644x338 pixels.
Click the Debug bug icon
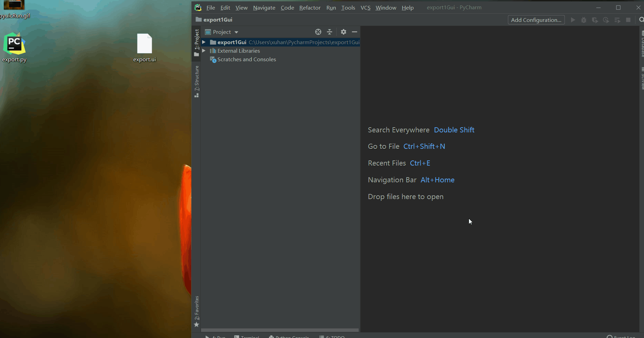coord(584,20)
